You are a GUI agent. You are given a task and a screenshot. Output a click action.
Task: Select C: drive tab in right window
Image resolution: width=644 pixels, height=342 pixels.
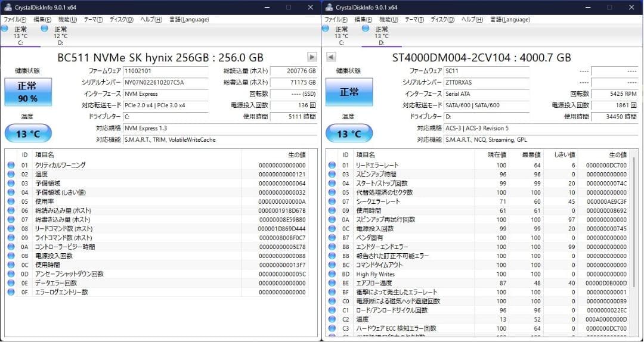(x=341, y=35)
